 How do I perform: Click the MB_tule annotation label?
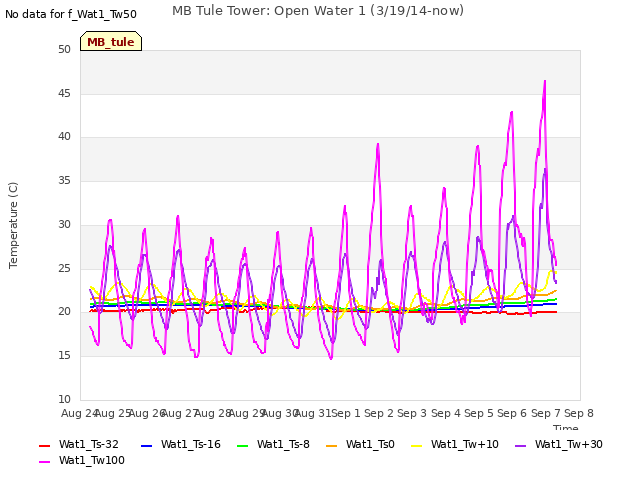coord(111,41)
